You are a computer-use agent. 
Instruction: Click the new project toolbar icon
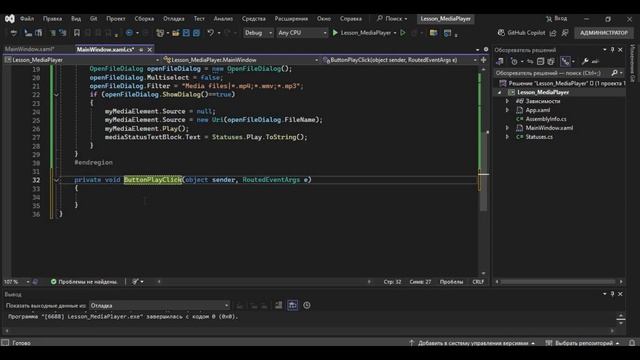pyautogui.click(x=160, y=33)
